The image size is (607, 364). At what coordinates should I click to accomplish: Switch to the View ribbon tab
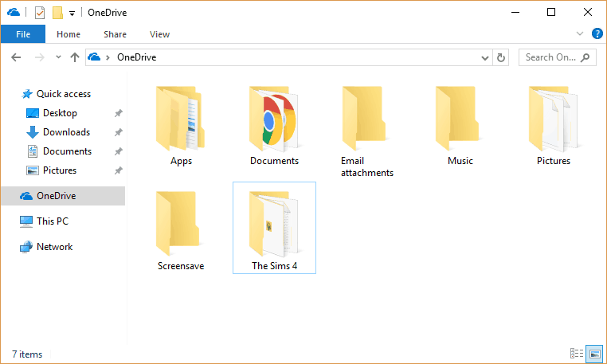click(159, 34)
